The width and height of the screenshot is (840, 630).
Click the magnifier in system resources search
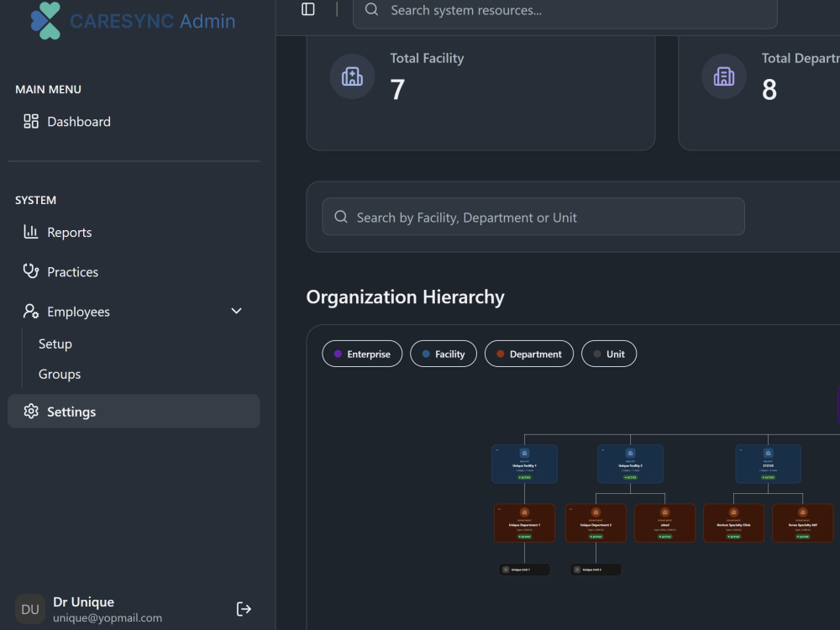(x=372, y=9)
